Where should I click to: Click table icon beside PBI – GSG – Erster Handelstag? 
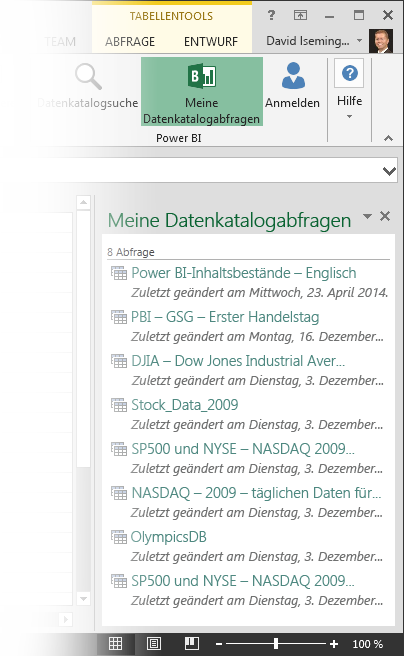pyautogui.click(x=119, y=317)
